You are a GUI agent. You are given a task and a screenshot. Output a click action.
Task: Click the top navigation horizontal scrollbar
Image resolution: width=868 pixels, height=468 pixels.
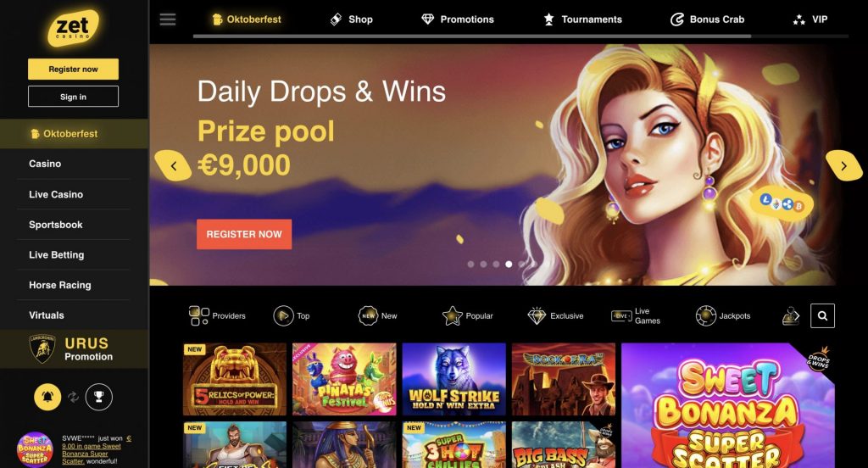[471, 36]
